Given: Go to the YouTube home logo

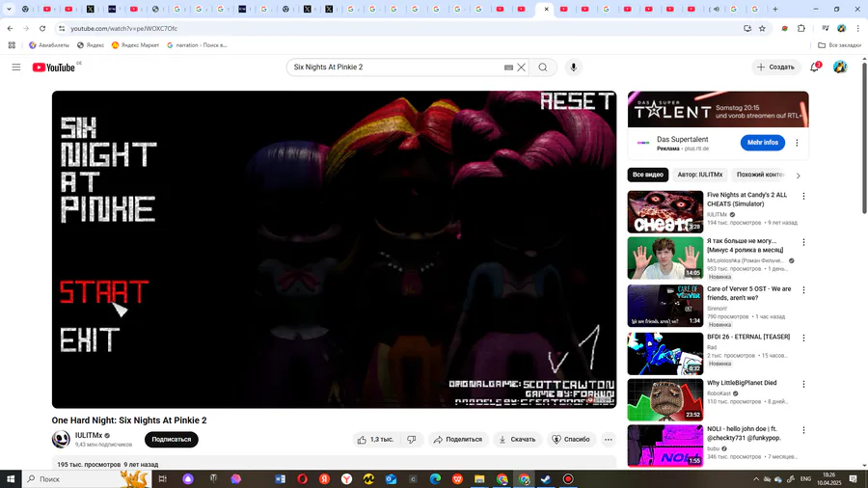Looking at the screenshot, I should tap(54, 68).
